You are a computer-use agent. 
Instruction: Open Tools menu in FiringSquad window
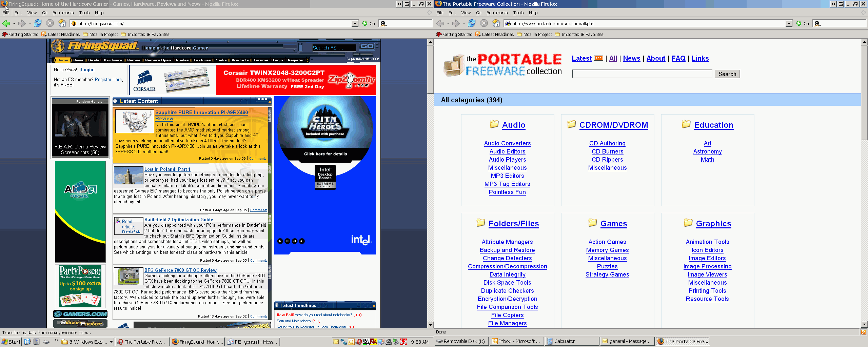tap(84, 13)
